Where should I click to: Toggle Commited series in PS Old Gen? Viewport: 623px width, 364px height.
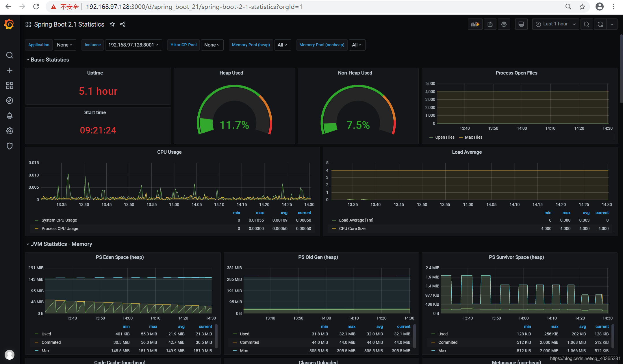pos(249,343)
